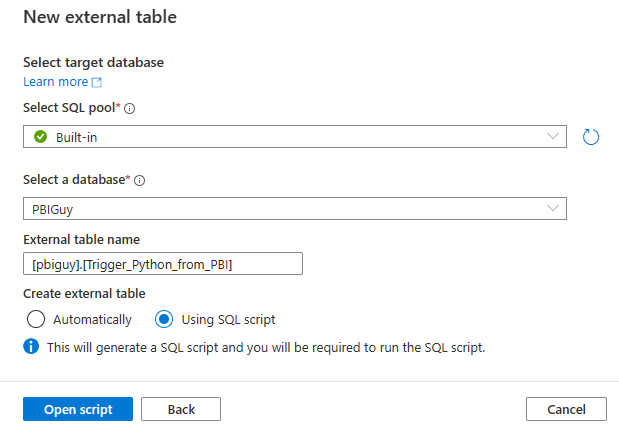Click the info icon beside Select a database
The height and width of the screenshot is (430, 619).
(139, 180)
